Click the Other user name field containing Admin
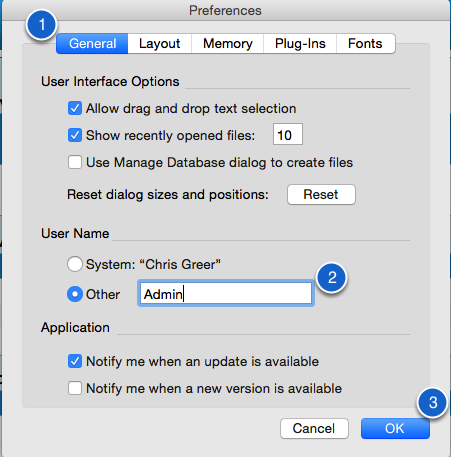Image resolution: width=451 pixels, height=457 pixels. (226, 293)
